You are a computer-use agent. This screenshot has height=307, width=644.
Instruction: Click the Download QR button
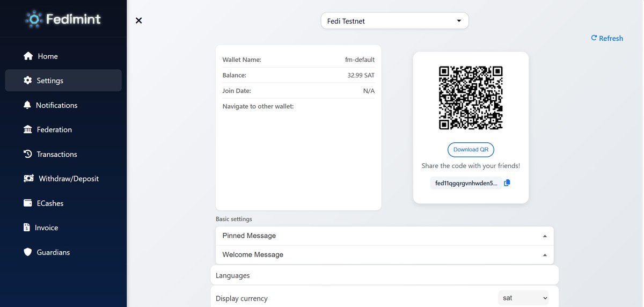(x=471, y=150)
